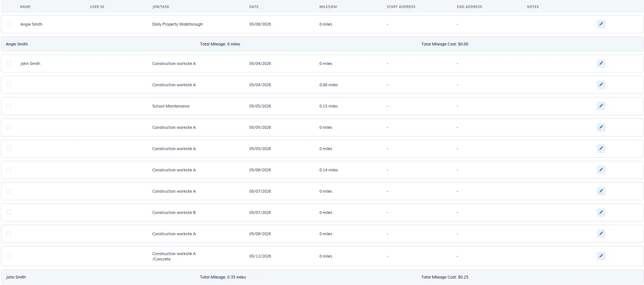Image resolution: width=644 pixels, height=285 pixels.
Task: Sort by NAME column header
Action: pyautogui.click(x=25, y=7)
